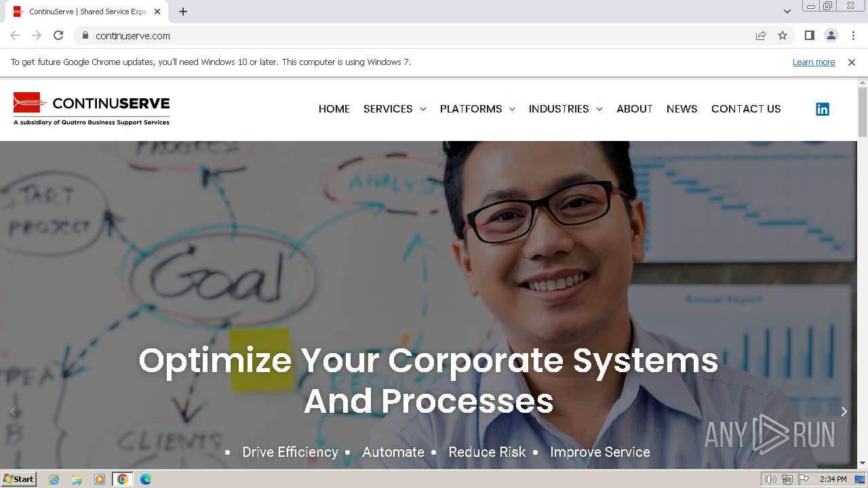The height and width of the screenshot is (488, 868).
Task: Open the volume control in the system tray
Action: 770,479
